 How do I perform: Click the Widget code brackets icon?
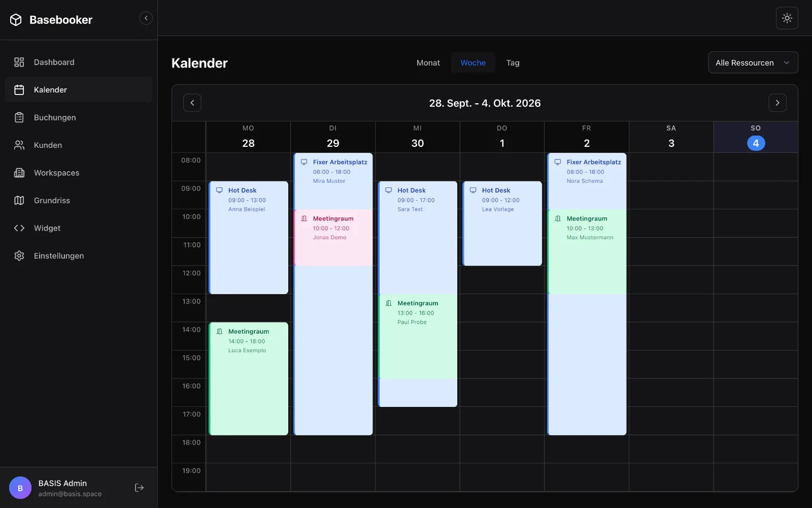[x=19, y=228]
